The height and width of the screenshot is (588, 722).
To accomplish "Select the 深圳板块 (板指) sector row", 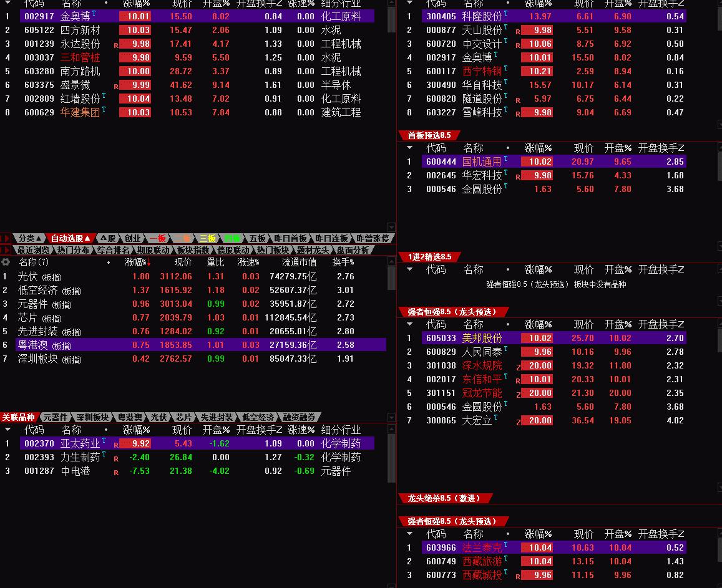I will click(193, 359).
